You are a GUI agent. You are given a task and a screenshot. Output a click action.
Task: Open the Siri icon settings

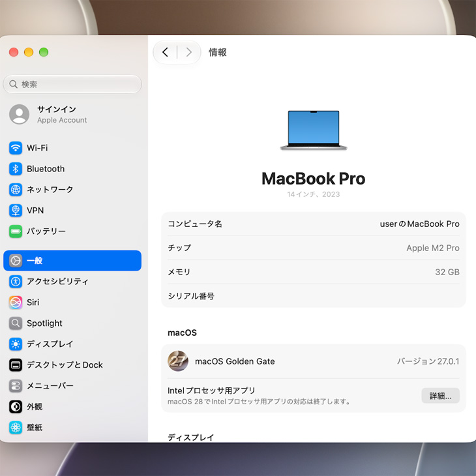click(16, 303)
